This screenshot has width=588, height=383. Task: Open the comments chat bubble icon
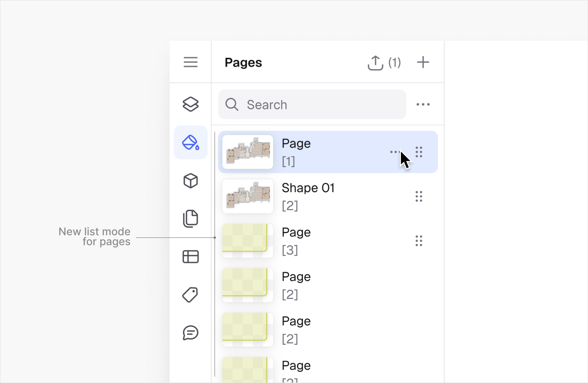[191, 333]
